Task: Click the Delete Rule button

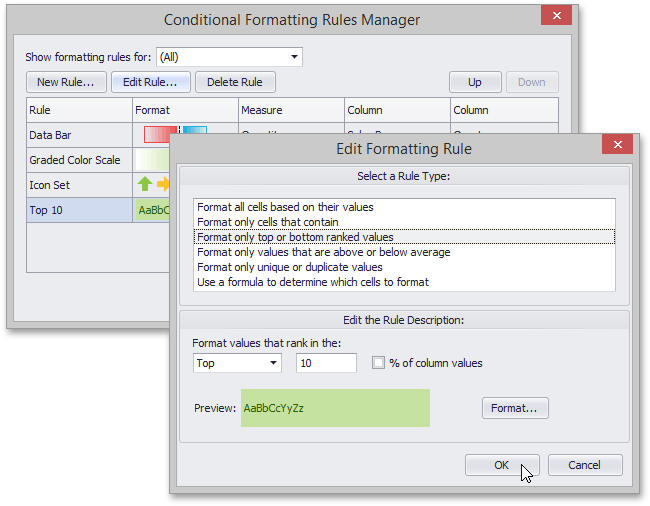Action: tap(235, 82)
